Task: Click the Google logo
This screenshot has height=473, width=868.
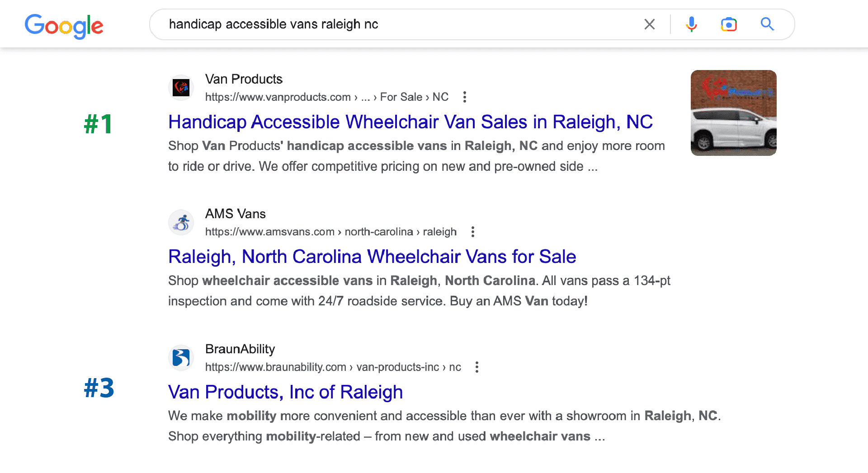Action: (64, 26)
